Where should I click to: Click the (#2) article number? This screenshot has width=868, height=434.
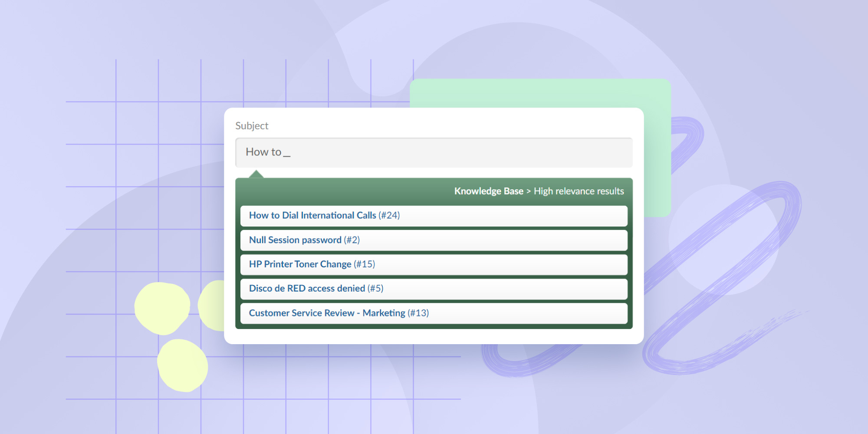pyautogui.click(x=352, y=240)
